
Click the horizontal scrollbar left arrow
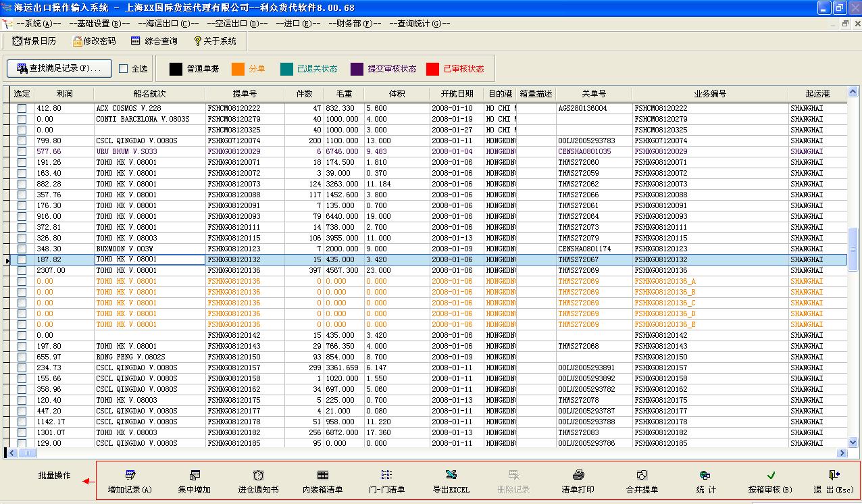pos(11,453)
